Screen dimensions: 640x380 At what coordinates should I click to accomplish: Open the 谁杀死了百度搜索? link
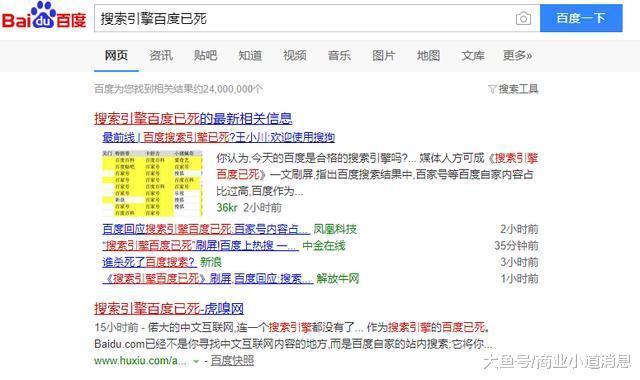149,262
